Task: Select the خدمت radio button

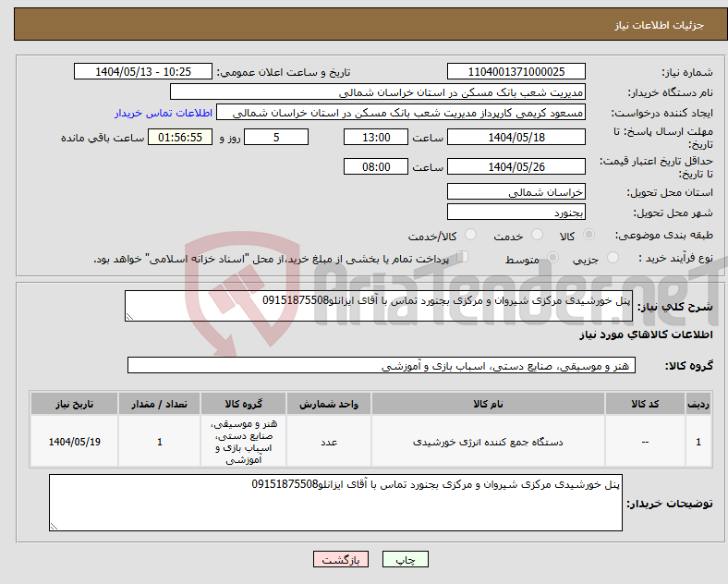Action: click(x=537, y=235)
